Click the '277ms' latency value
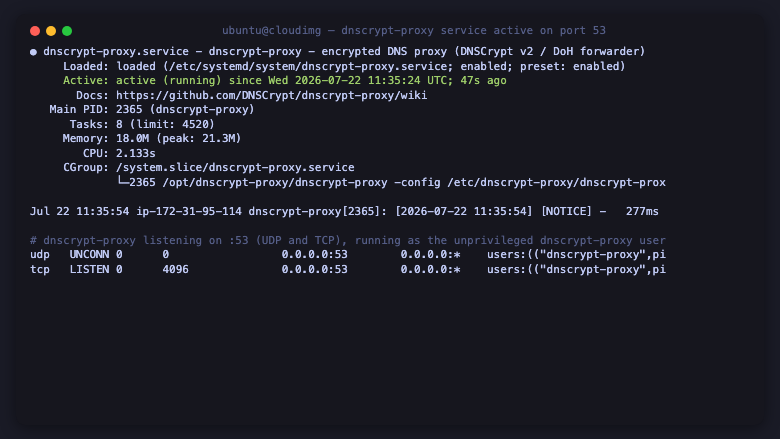 tap(642, 211)
